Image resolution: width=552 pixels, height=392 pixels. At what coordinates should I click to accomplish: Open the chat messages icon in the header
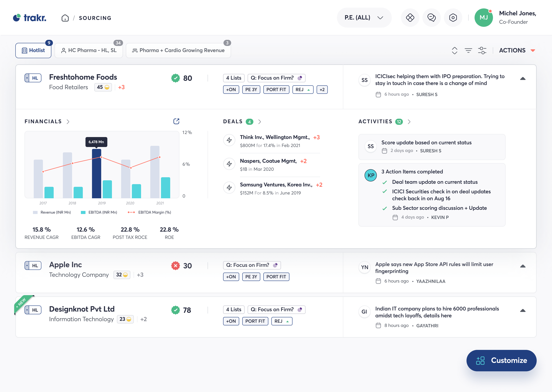click(x=431, y=17)
